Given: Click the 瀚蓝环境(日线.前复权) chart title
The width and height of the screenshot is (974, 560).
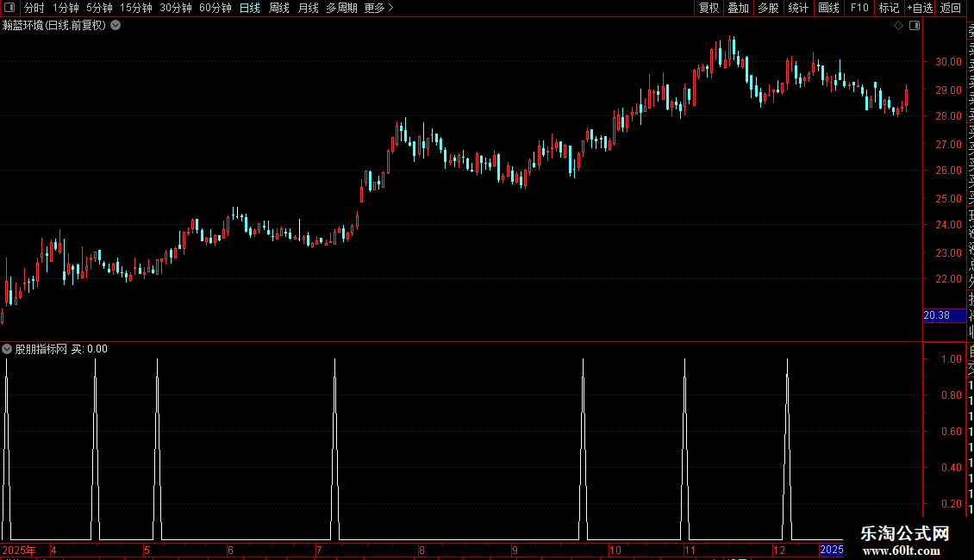Looking at the screenshot, I should coord(54,26).
